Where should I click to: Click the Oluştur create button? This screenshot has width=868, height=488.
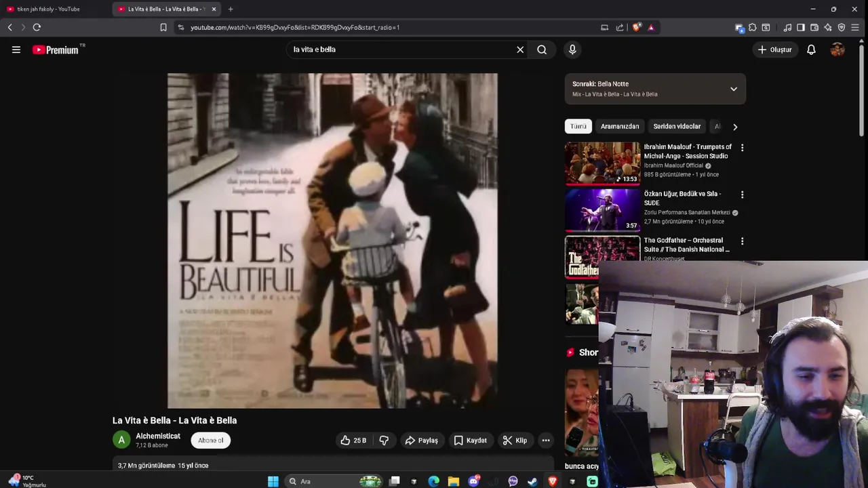(x=774, y=49)
